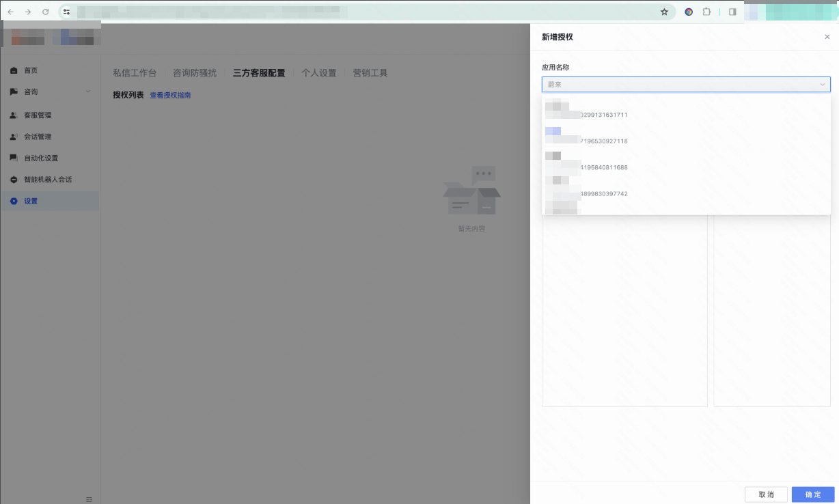The image size is (839, 504).
Task: Click the 自动化设置 chat icon
Action: [x=14, y=158]
